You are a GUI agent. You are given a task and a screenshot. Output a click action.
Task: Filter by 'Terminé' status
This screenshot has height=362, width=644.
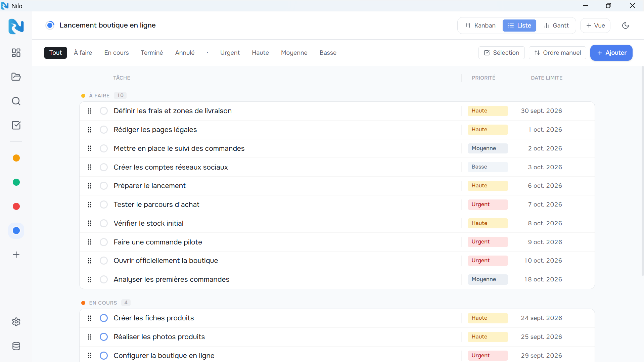click(x=152, y=53)
